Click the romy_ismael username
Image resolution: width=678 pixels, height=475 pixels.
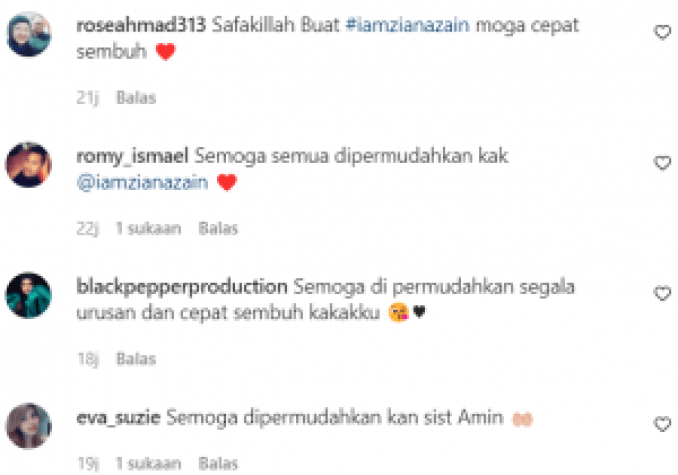pos(132,156)
